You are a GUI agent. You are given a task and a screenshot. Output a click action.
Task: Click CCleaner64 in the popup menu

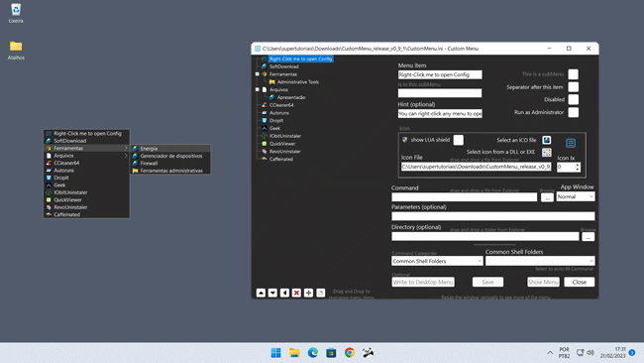86,164
